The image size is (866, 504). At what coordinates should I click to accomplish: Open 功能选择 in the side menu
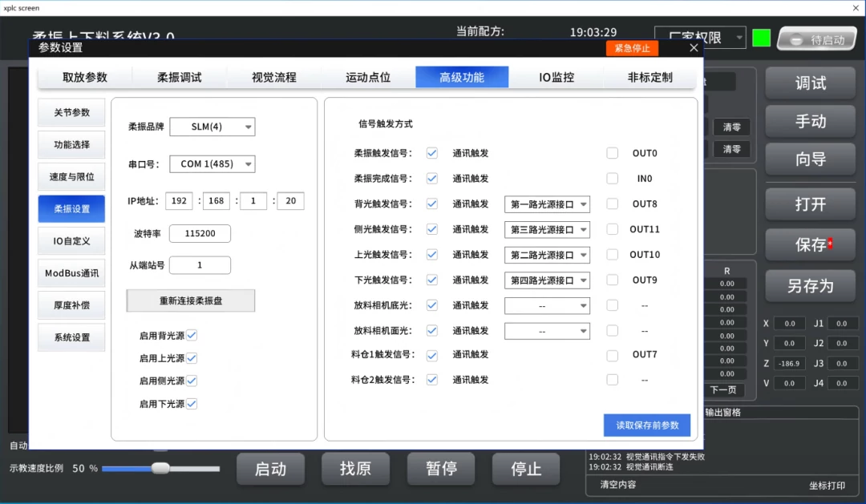click(x=71, y=145)
